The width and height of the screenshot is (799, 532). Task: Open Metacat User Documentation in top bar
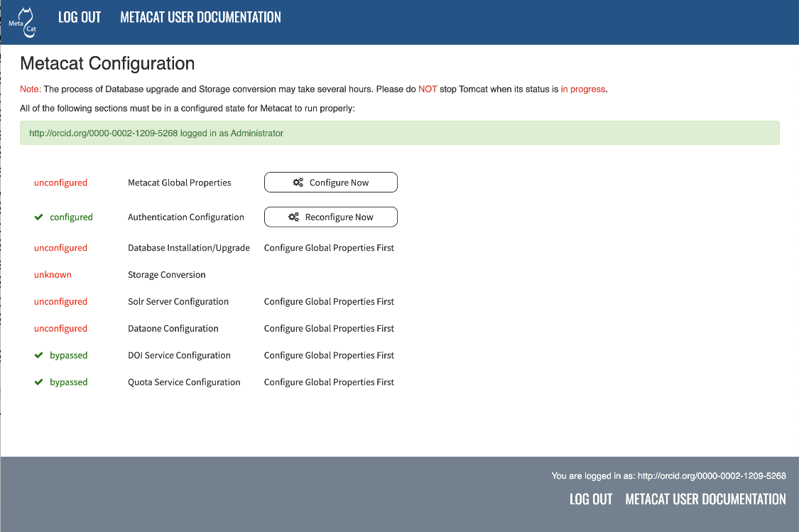click(x=200, y=17)
